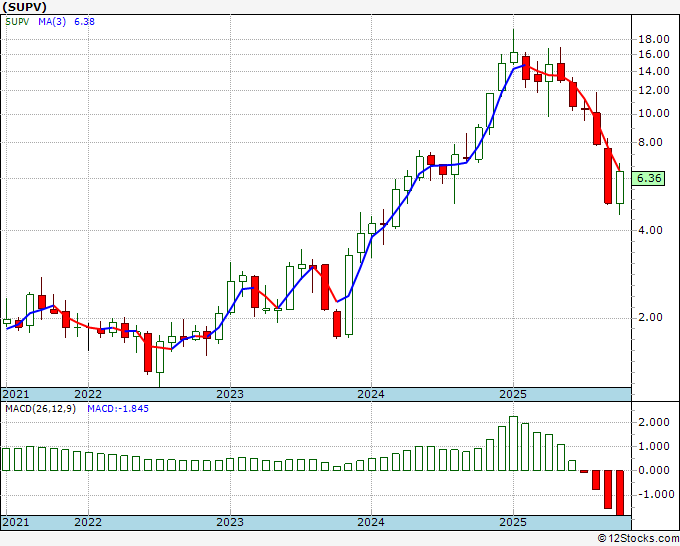Click 2021 on the MACD time axis
Viewport: 680px width, 546px height.
(x=16, y=522)
